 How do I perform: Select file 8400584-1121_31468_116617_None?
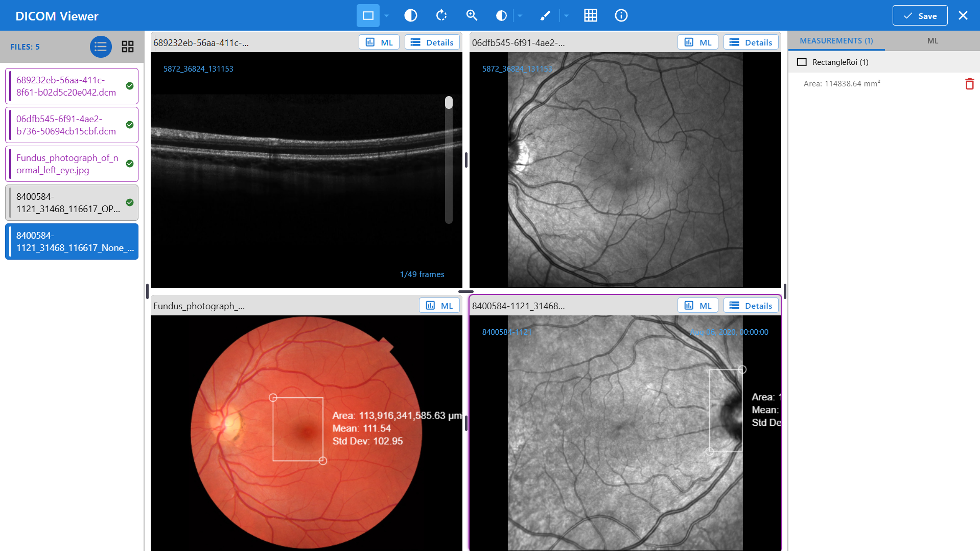tap(72, 242)
